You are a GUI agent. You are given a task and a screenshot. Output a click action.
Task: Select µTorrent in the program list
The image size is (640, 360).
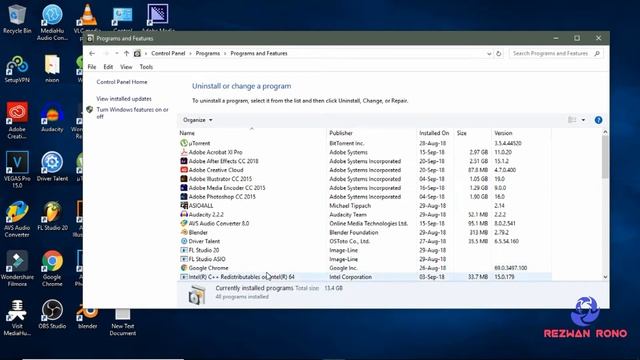click(365, 143)
